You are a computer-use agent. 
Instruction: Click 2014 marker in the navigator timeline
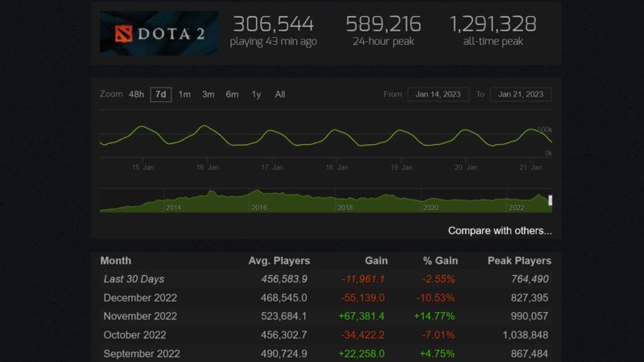tap(173, 208)
